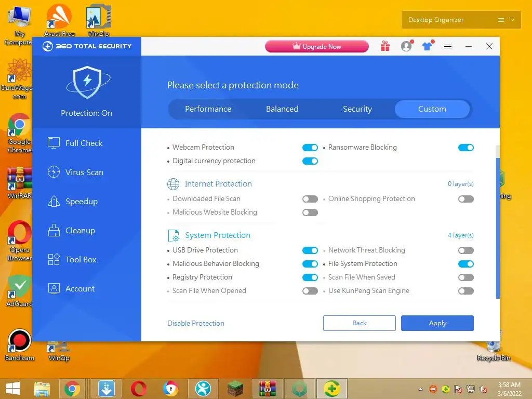The width and height of the screenshot is (532, 399).
Task: Open the theme shirt icon
Action: [x=428, y=46]
